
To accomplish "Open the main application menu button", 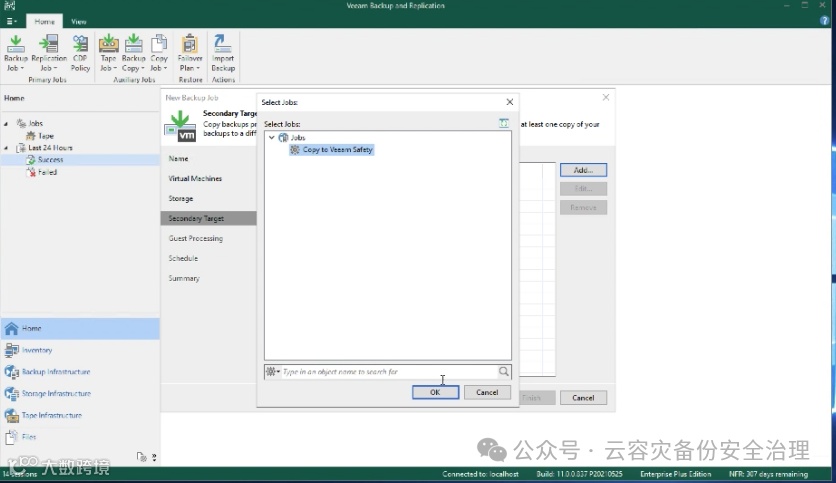I will (11, 21).
